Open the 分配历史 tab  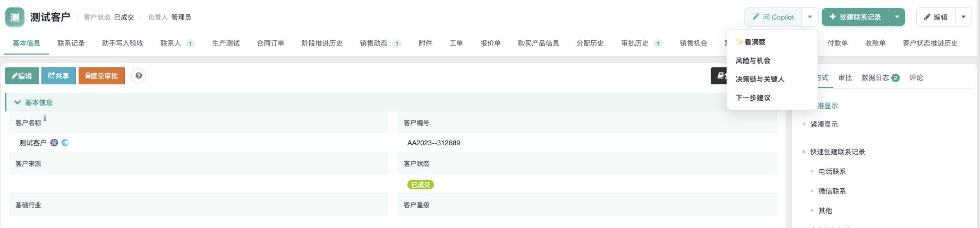click(x=590, y=43)
